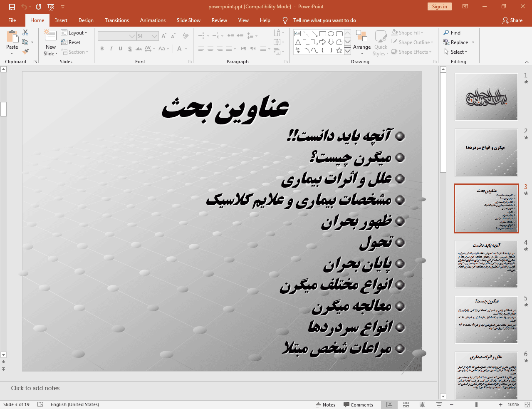Click the Sign in button

pos(439,7)
